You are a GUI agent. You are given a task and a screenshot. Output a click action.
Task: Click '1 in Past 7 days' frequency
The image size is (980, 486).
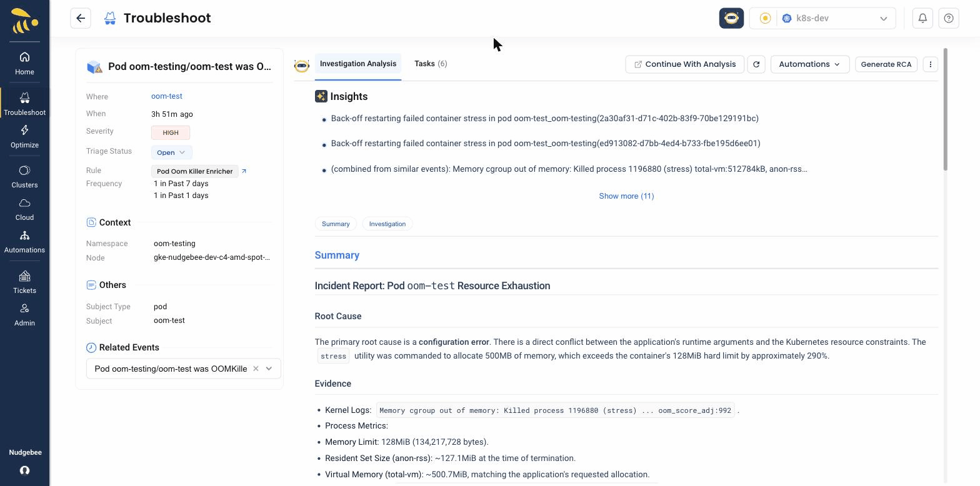pyautogui.click(x=181, y=184)
